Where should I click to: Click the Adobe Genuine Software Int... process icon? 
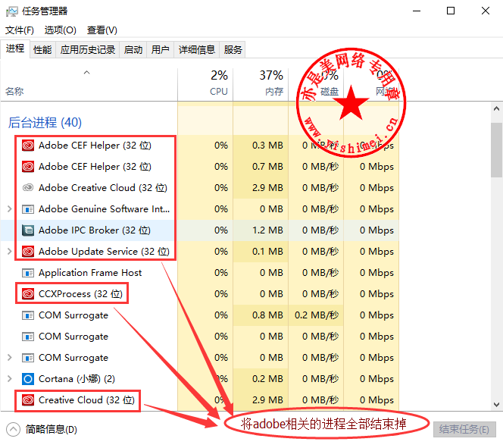pyautogui.click(x=28, y=209)
